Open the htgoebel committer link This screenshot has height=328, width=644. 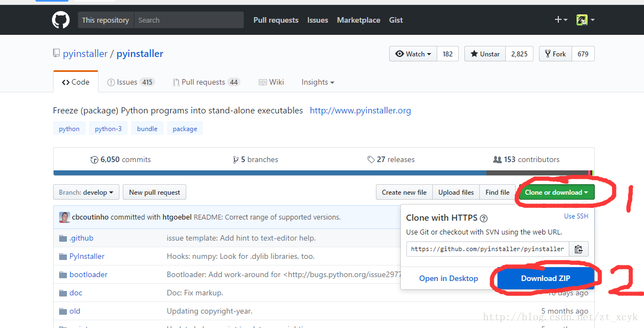coord(176,217)
